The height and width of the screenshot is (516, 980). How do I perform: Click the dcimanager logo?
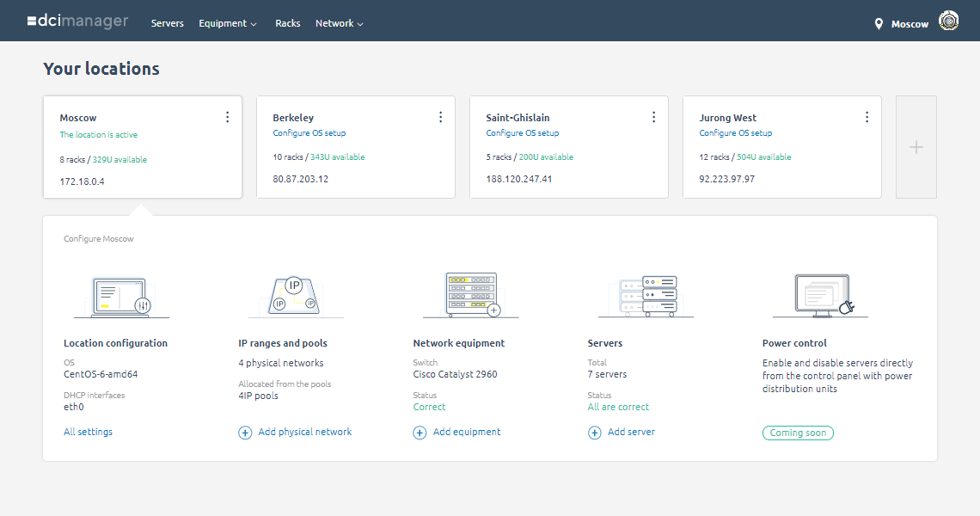coord(77,21)
